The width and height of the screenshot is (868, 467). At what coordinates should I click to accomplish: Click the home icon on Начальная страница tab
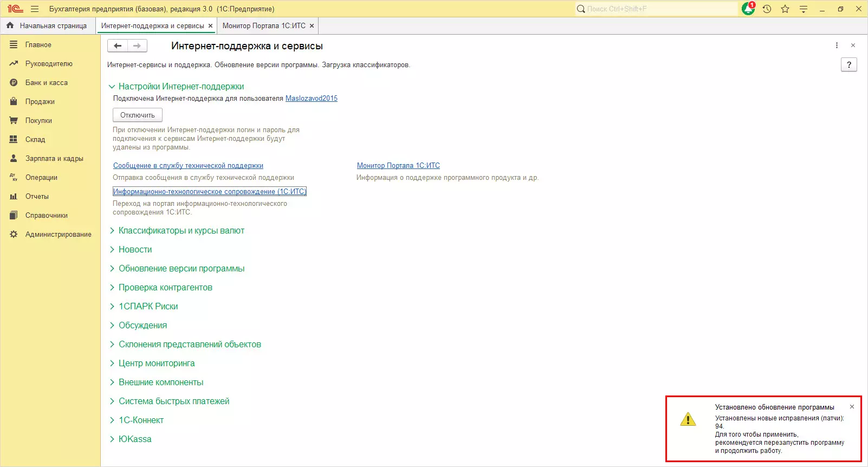10,25
